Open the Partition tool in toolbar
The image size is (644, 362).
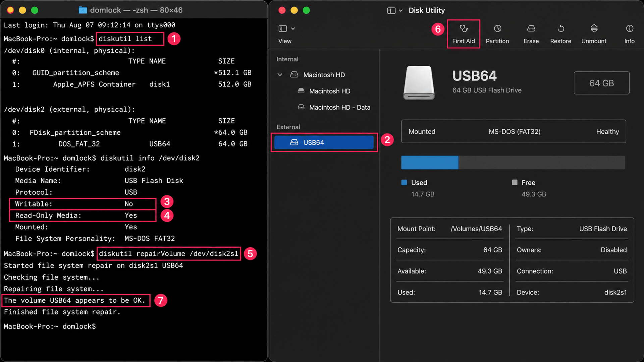click(497, 34)
